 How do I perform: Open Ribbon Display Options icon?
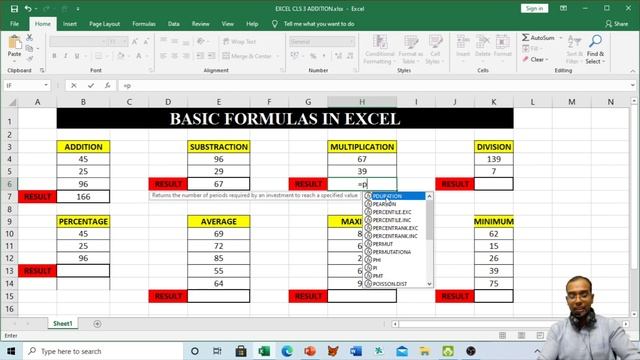pos(563,9)
